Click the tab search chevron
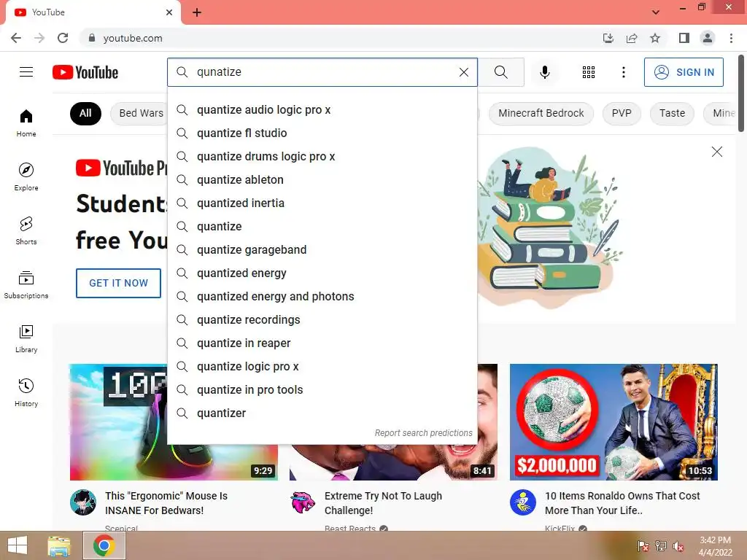 pos(656,12)
